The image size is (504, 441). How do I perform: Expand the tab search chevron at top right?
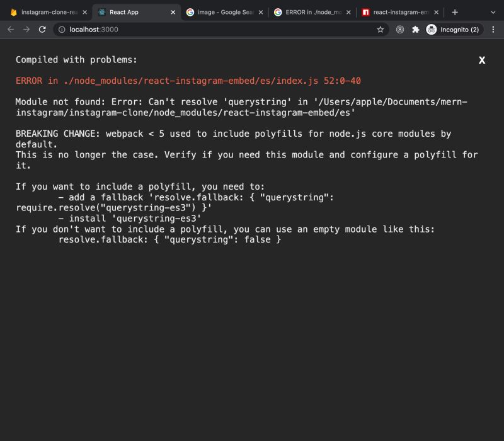[493, 11]
